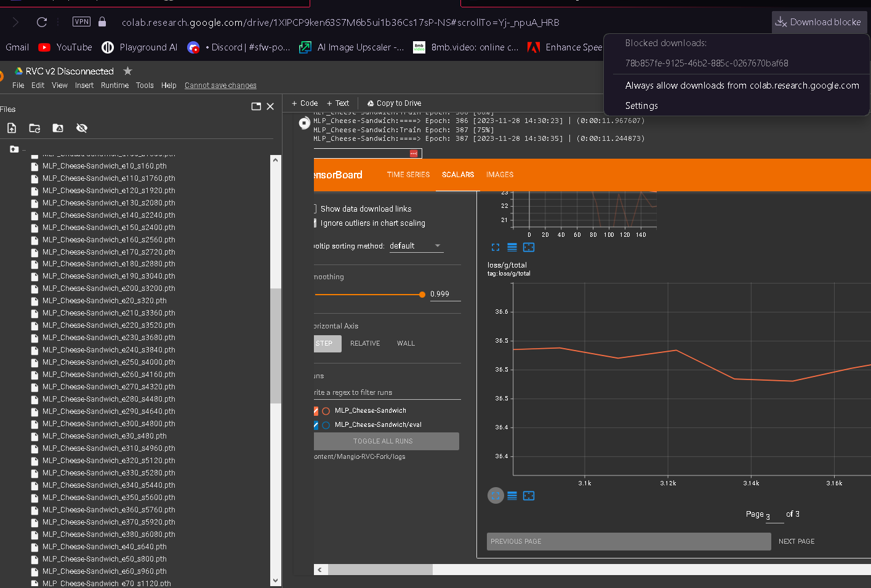Open the Edit menu

coord(38,85)
